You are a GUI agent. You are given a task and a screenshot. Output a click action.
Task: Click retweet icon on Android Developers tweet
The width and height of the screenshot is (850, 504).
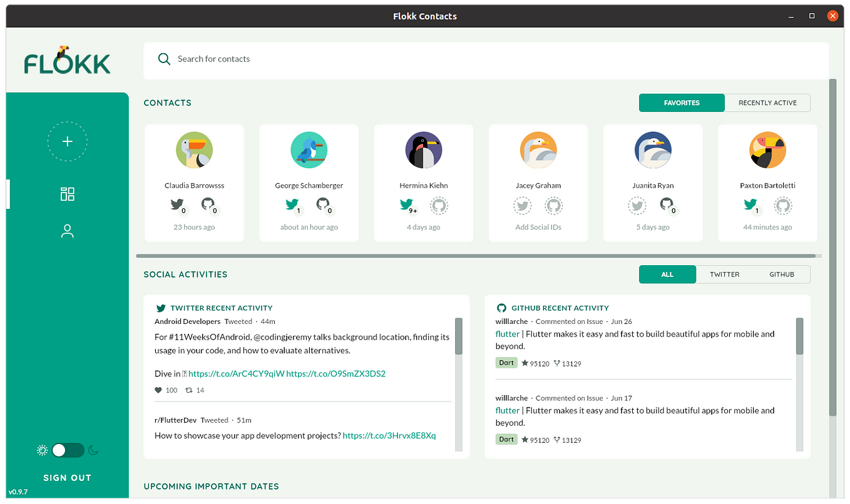188,390
